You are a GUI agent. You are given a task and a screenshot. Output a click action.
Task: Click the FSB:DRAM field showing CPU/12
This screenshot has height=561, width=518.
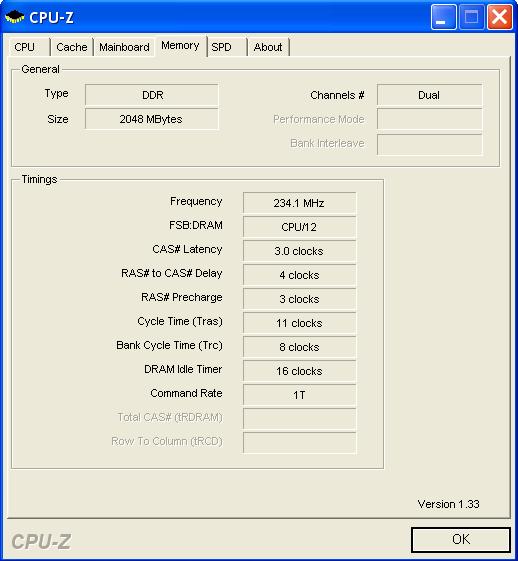pyautogui.click(x=299, y=227)
